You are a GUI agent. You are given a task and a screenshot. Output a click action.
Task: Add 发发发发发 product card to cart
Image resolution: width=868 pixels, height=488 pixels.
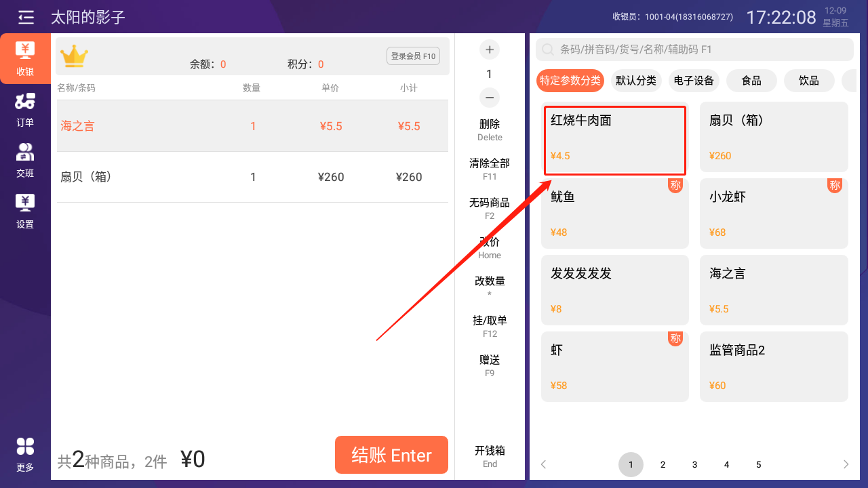coord(615,290)
